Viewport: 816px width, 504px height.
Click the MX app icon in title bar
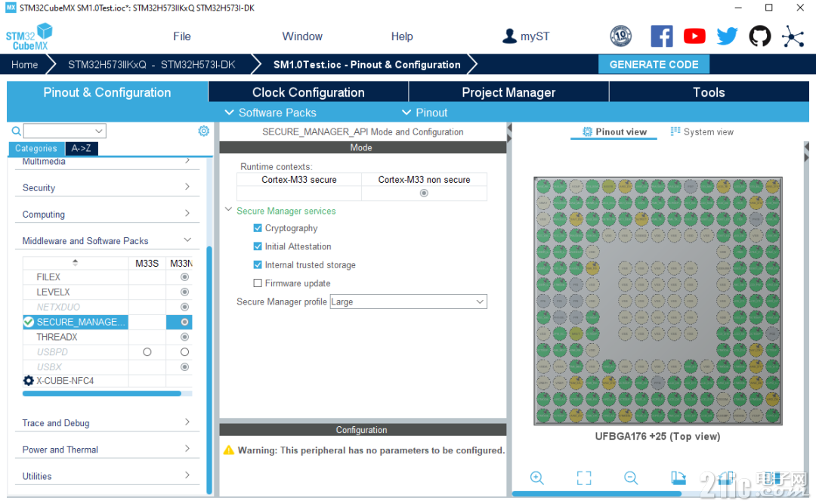(x=11, y=8)
